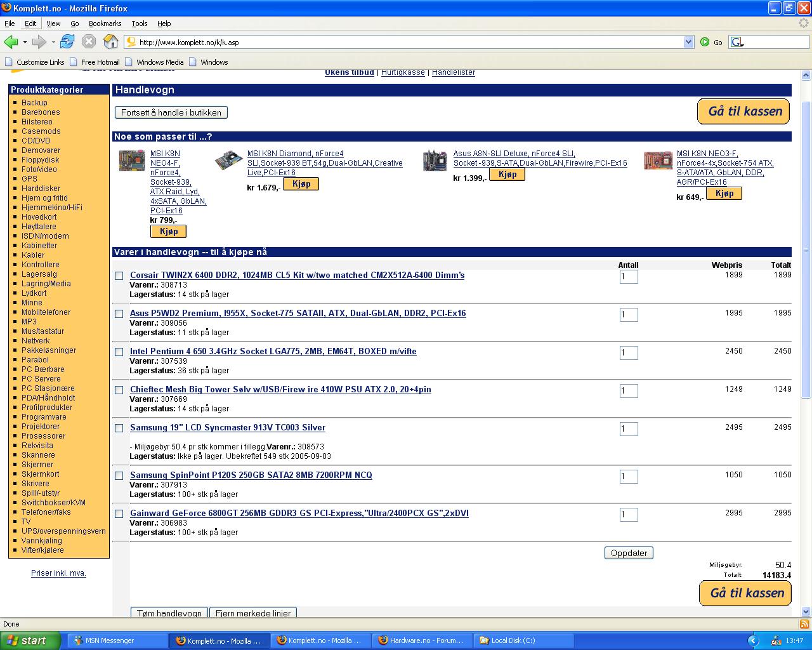This screenshot has width=812, height=650.
Task: Click Kjøp under the kr 799,- motherboard
Action: tap(168, 232)
